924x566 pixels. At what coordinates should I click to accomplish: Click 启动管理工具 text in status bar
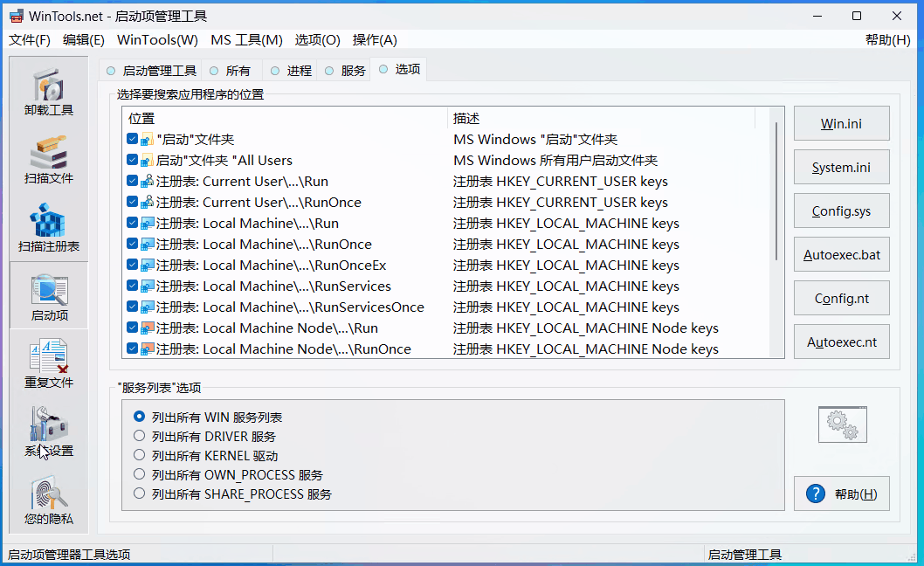744,555
